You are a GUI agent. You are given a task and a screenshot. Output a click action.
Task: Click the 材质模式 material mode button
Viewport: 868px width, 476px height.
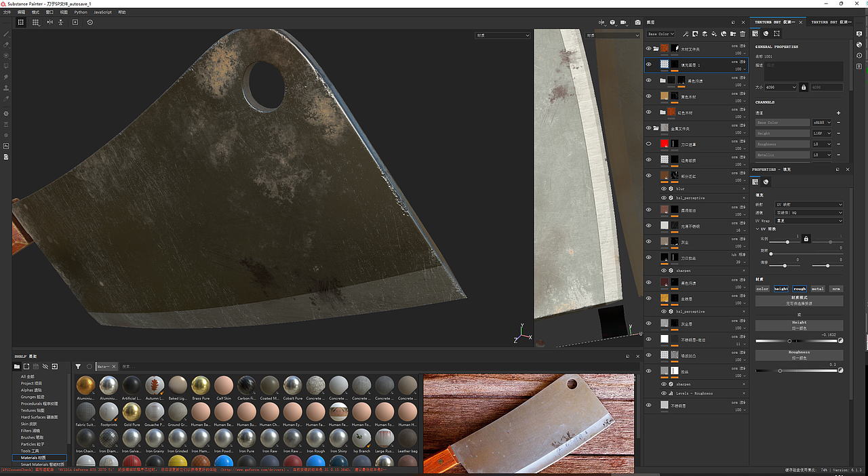point(800,300)
